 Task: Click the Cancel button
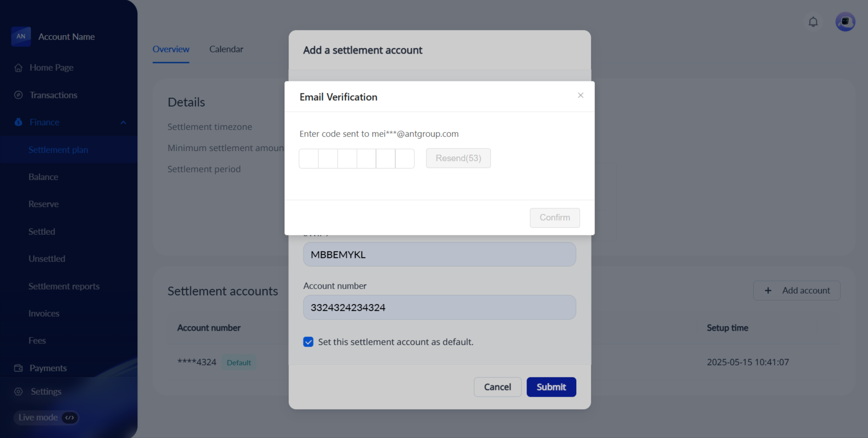(497, 387)
